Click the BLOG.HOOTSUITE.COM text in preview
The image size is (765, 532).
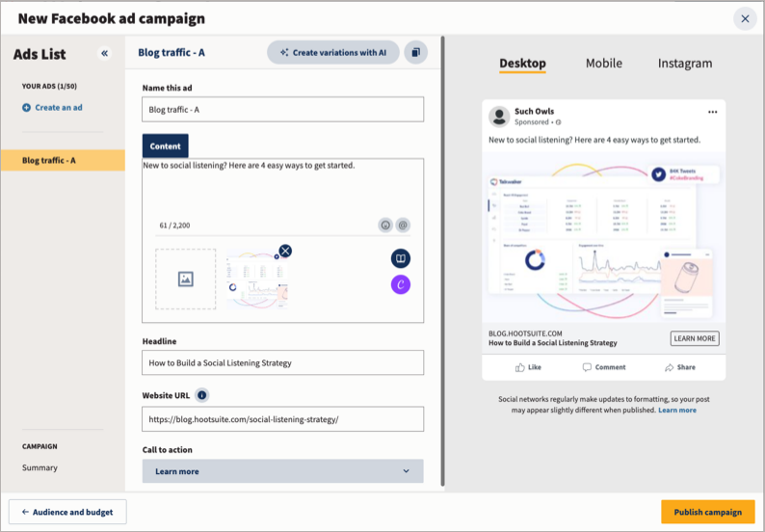pyautogui.click(x=525, y=333)
